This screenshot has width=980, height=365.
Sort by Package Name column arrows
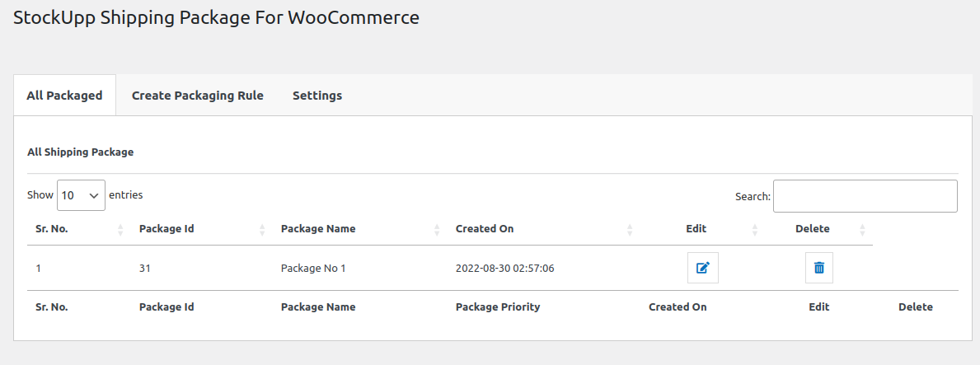(437, 229)
